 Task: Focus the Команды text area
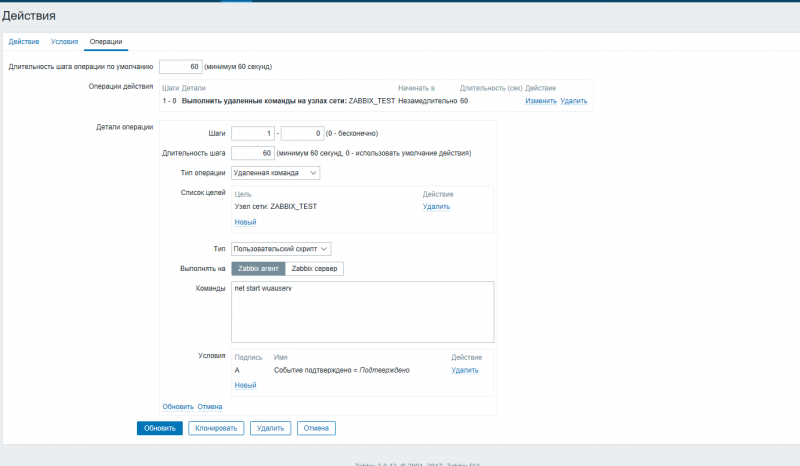click(x=362, y=312)
